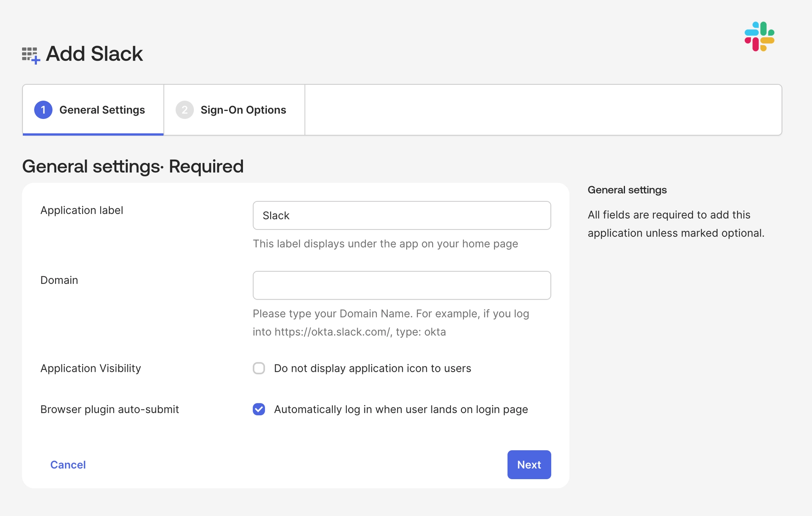Enable Do not display application icon checkbox
This screenshot has width=812, height=516.
pyautogui.click(x=259, y=368)
